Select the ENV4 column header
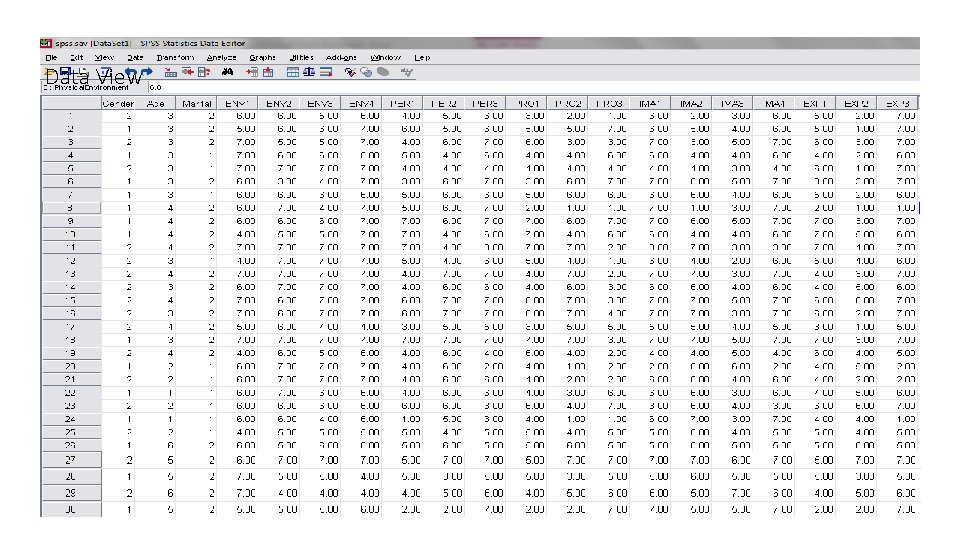Image resolution: width=960 pixels, height=540 pixels. click(x=361, y=104)
